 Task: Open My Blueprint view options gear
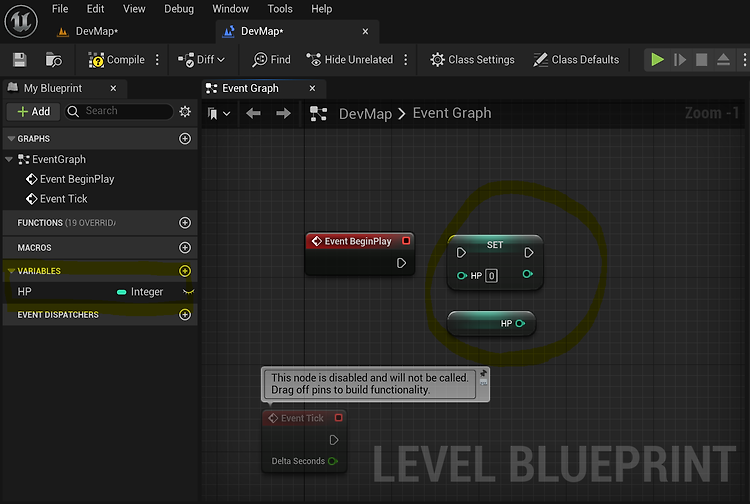pos(185,111)
